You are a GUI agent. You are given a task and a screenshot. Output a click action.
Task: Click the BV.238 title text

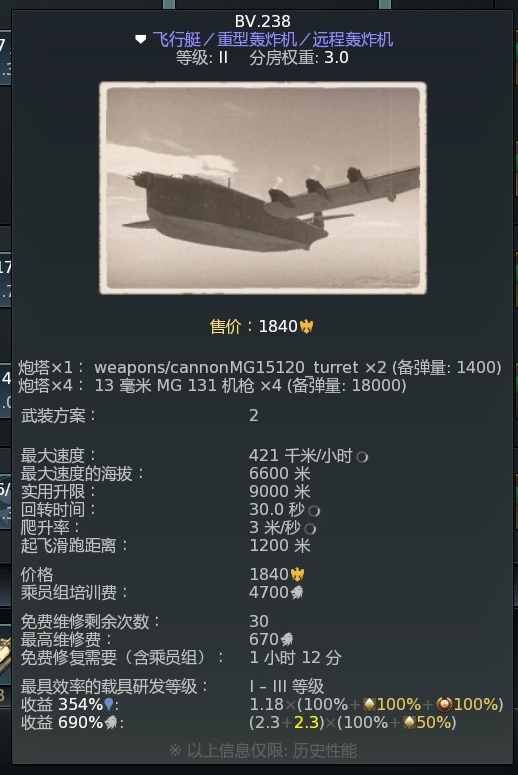click(262, 21)
